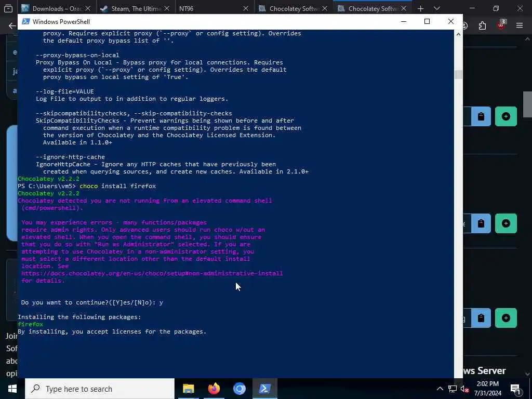Click 'Installing the following packages:' line
532x399 pixels.
coord(79,317)
